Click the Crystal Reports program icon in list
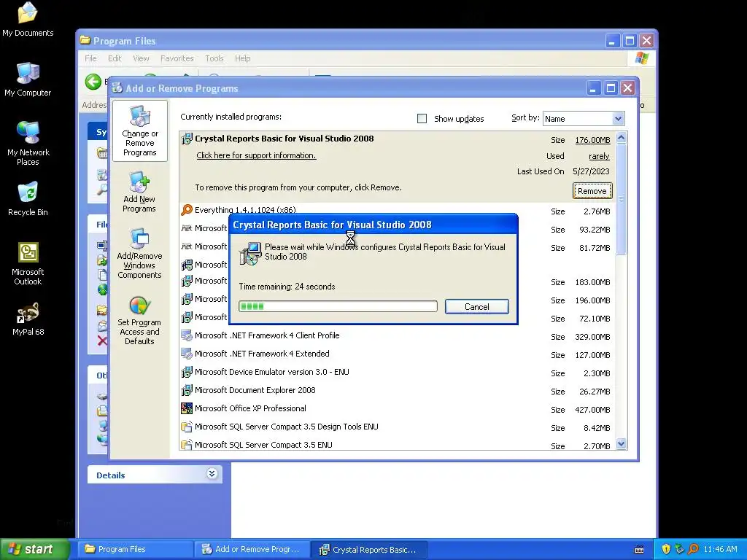 pos(187,139)
